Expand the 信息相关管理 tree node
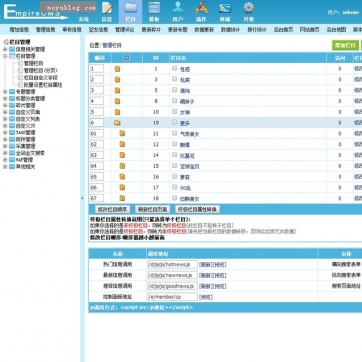This screenshot has height=362, width=362. [x=5, y=49]
